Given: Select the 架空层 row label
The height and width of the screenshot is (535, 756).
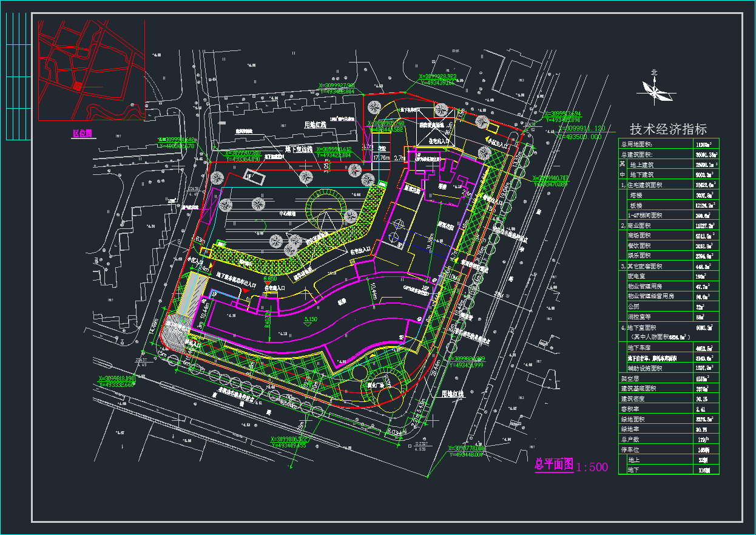Looking at the screenshot, I should click(630, 378).
